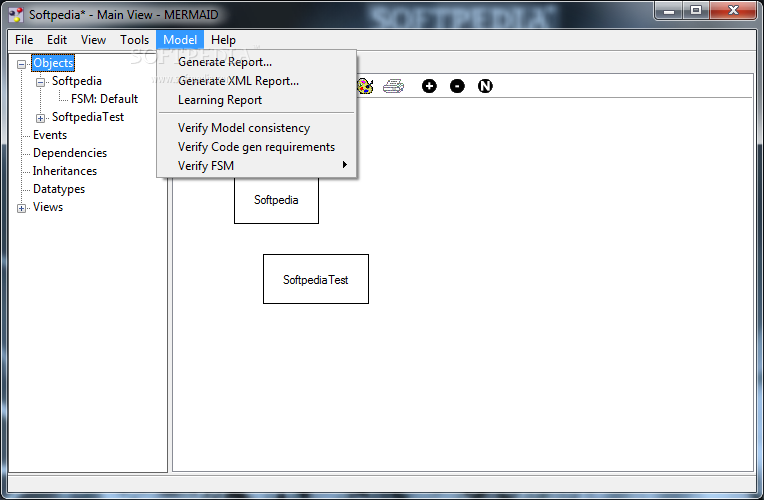Click the zoom out minus icon
The height and width of the screenshot is (500, 764).
tap(457, 86)
